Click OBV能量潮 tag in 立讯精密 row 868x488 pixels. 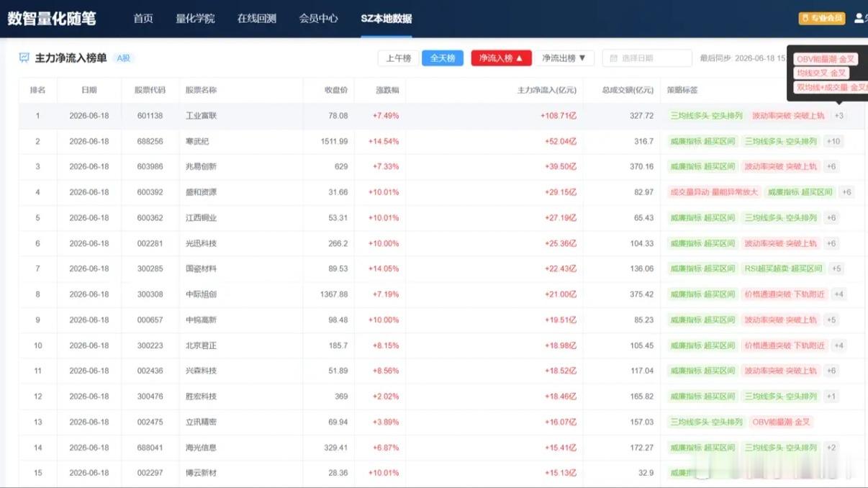coord(781,422)
